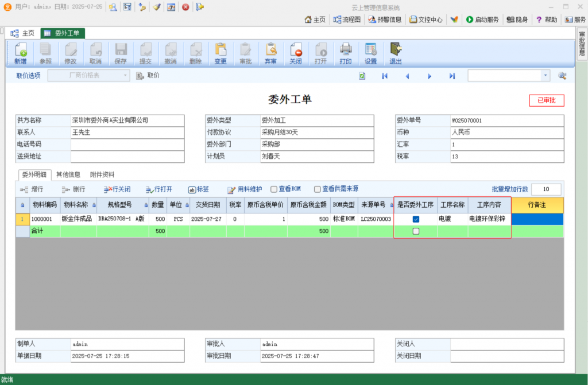Click the 行备注 cell in row 1

click(537, 219)
